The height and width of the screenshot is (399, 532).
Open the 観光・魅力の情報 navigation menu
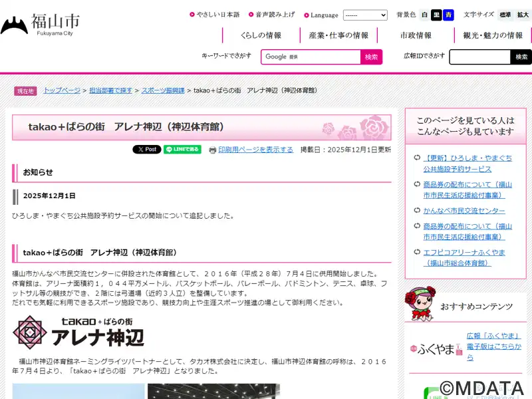pos(493,35)
